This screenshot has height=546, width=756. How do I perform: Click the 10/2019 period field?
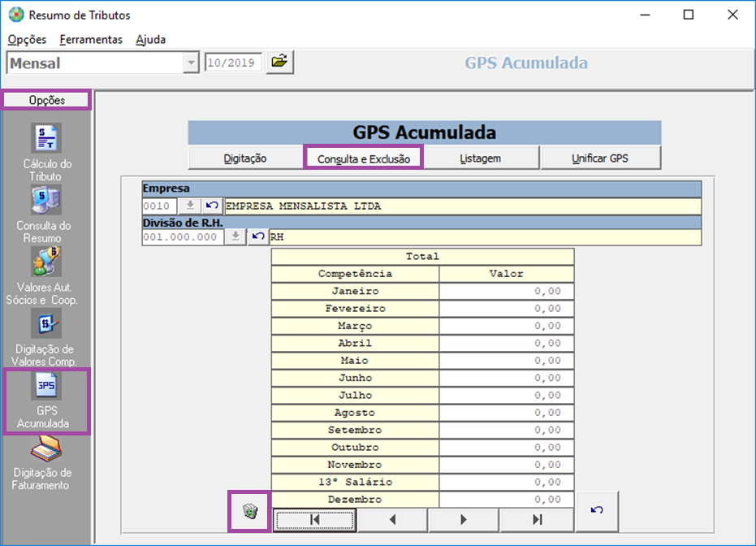click(x=233, y=63)
